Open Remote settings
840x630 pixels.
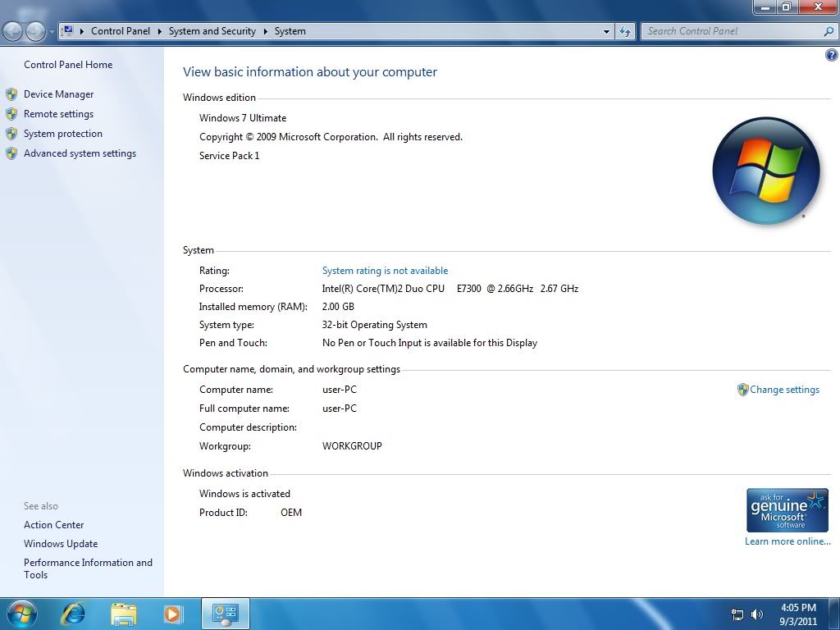click(58, 114)
